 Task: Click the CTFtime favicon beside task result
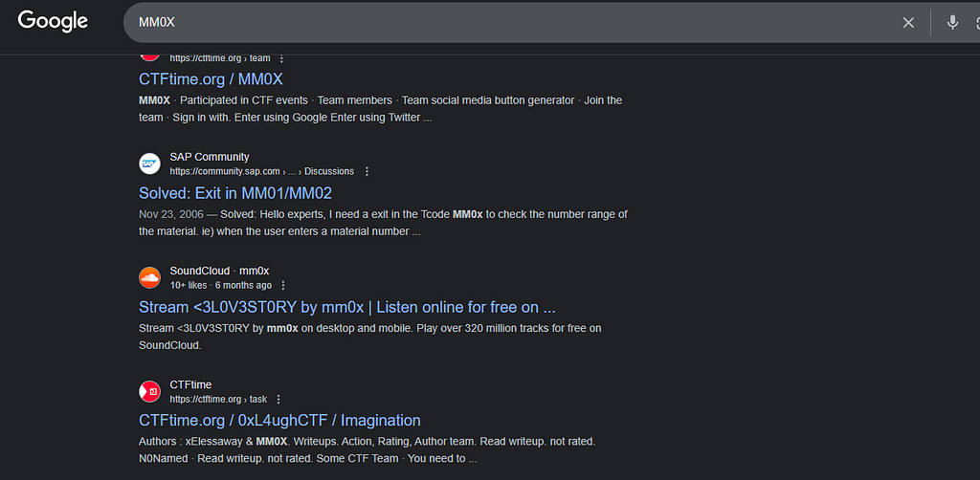click(x=150, y=391)
